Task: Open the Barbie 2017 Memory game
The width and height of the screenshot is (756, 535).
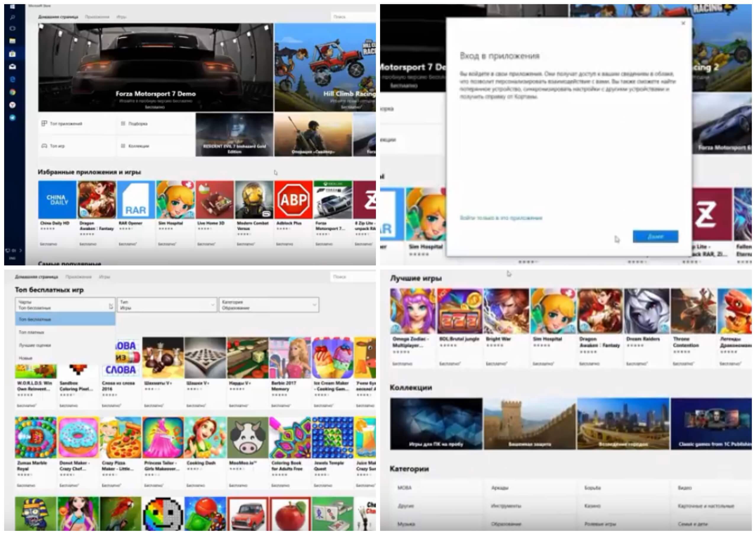Action: tap(290, 373)
